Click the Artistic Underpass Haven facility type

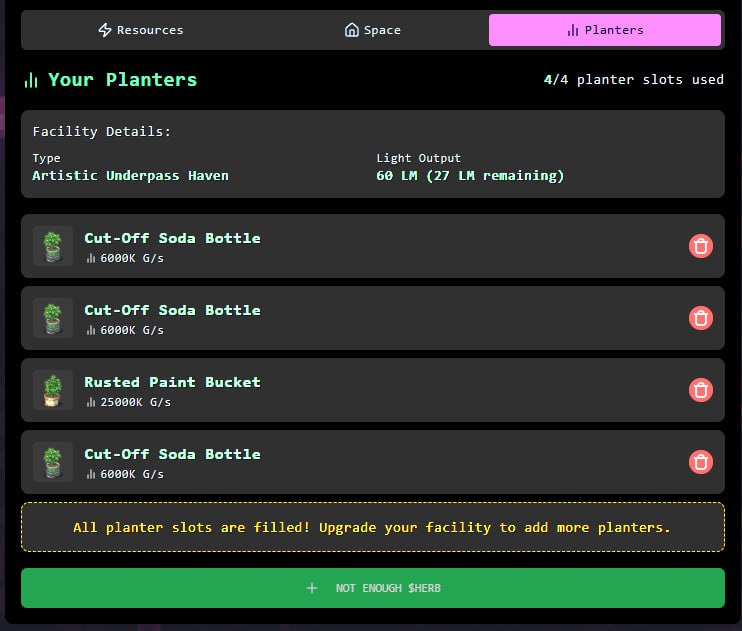pyautogui.click(x=130, y=176)
